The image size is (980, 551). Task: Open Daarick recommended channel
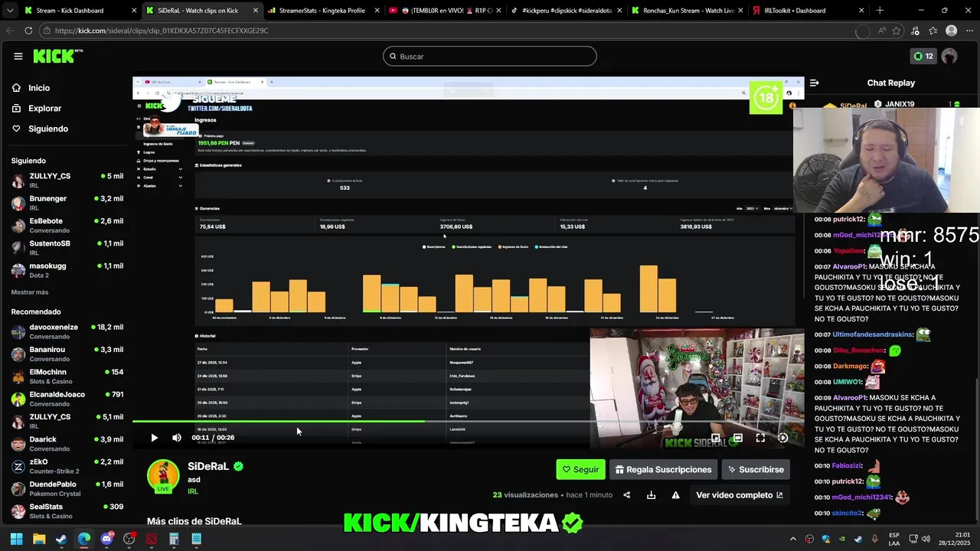(67, 444)
